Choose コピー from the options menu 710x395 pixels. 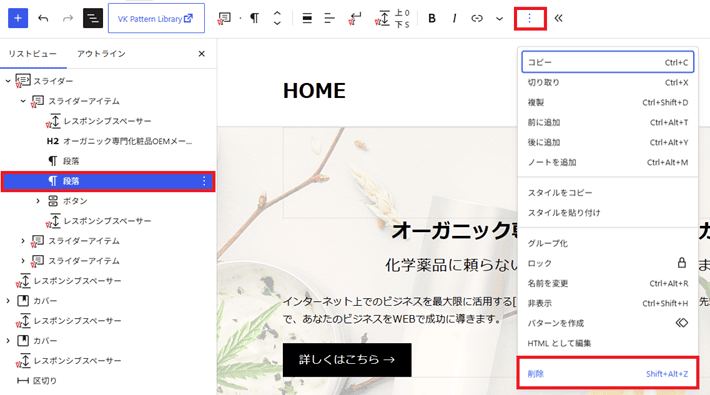point(608,62)
